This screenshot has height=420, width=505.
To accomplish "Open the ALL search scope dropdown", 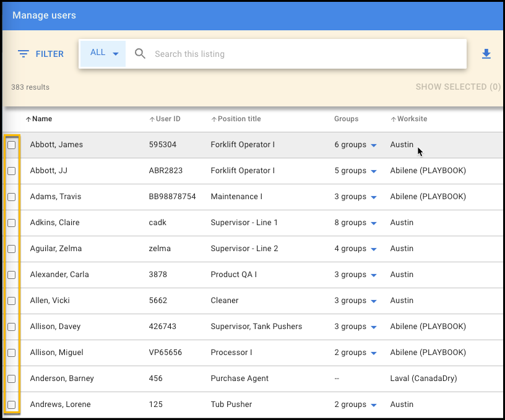I will [102, 53].
